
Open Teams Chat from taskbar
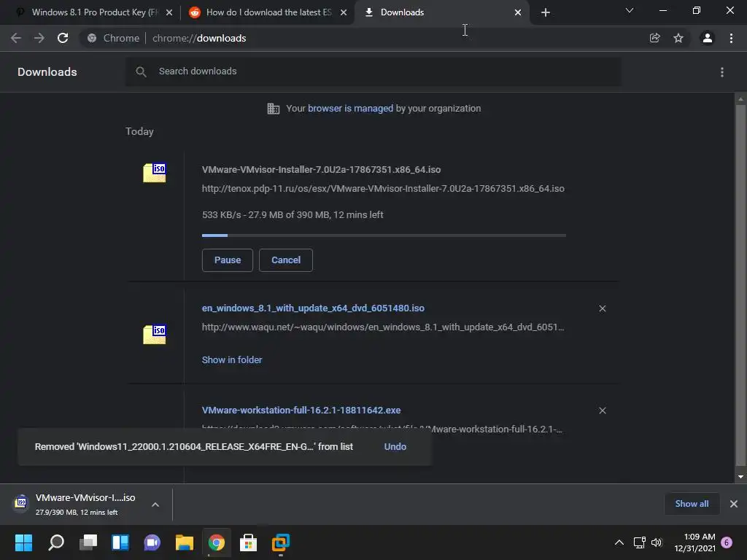152,542
